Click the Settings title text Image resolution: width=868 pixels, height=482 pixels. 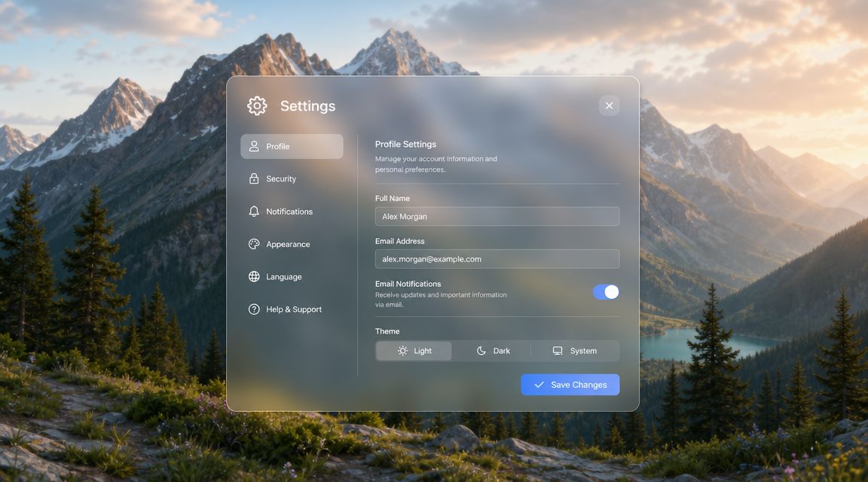click(x=307, y=105)
